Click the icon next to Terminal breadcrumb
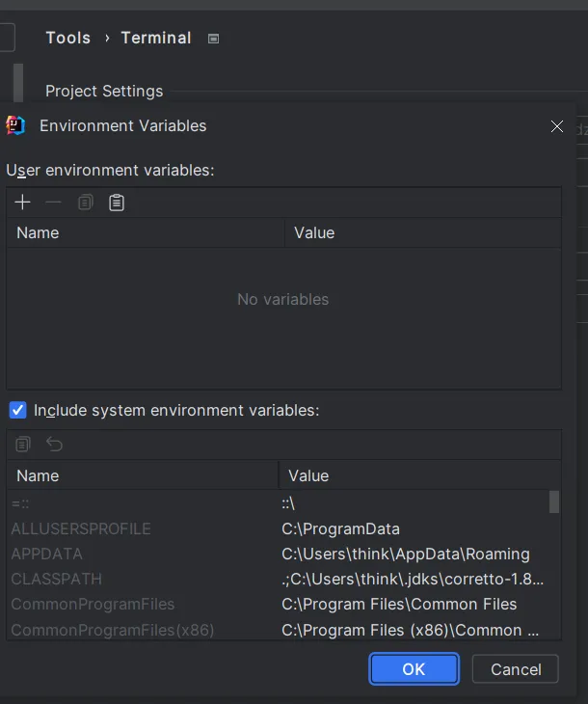Screen dimensions: 588x704 click(x=214, y=39)
